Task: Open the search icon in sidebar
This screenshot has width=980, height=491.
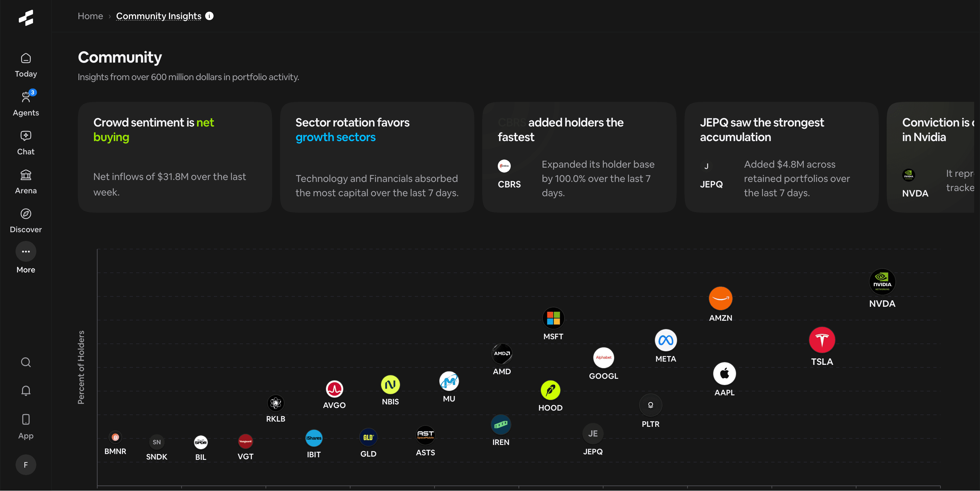Action: pos(26,362)
